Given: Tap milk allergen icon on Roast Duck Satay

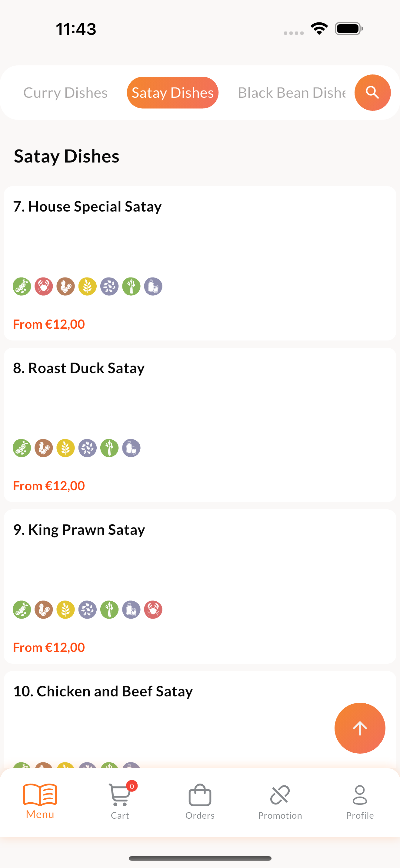Looking at the screenshot, I should 131,448.
